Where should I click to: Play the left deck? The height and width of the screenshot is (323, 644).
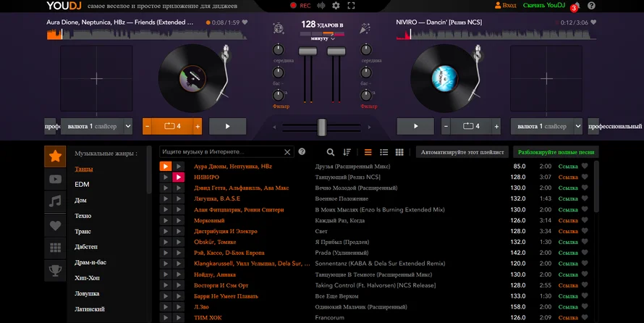coord(227,126)
